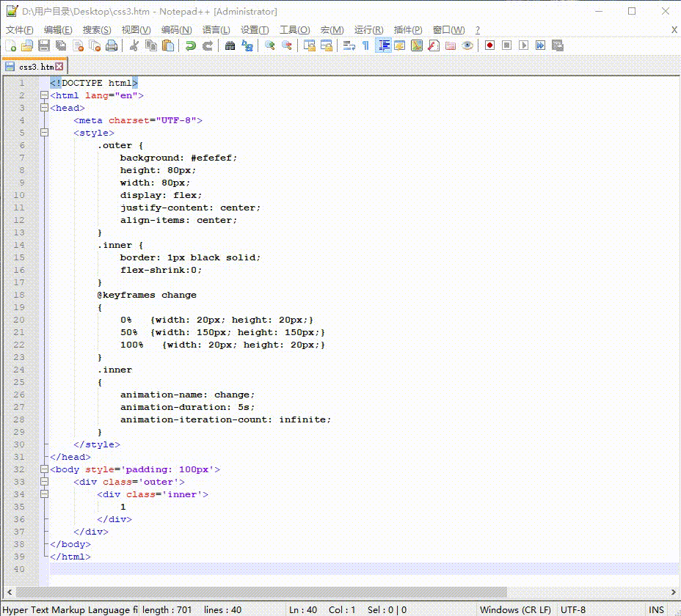Open the 插件(P) menu
This screenshot has height=616, width=681.
click(x=408, y=30)
